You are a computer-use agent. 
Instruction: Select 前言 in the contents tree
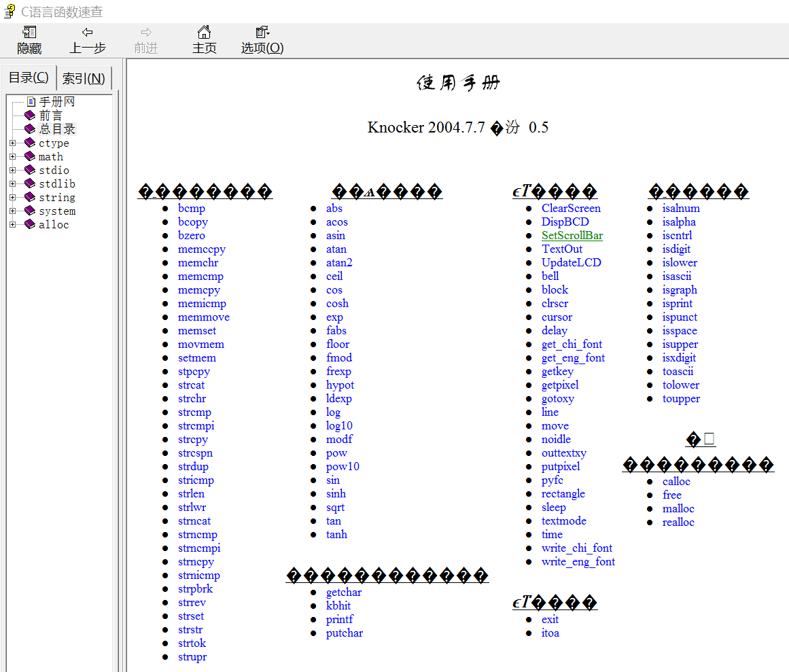tap(51, 116)
